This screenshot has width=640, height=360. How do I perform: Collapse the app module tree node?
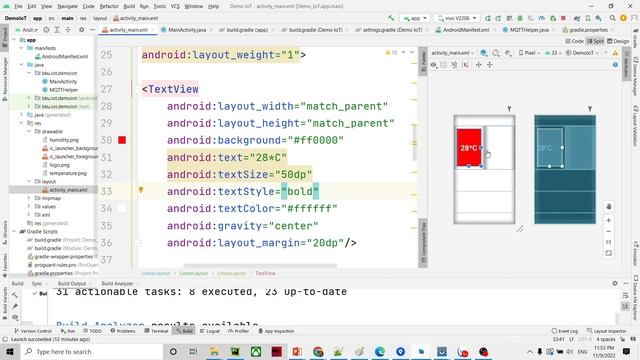pyautogui.click(x=14, y=40)
